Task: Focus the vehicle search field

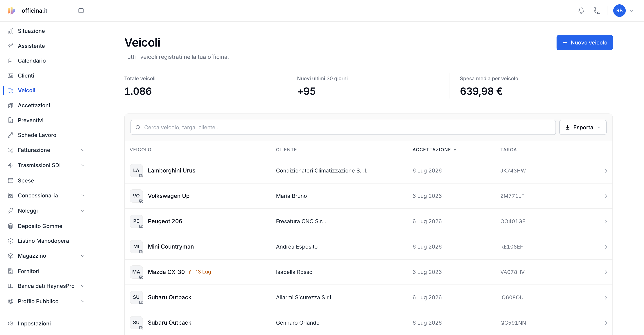Action: (x=343, y=127)
